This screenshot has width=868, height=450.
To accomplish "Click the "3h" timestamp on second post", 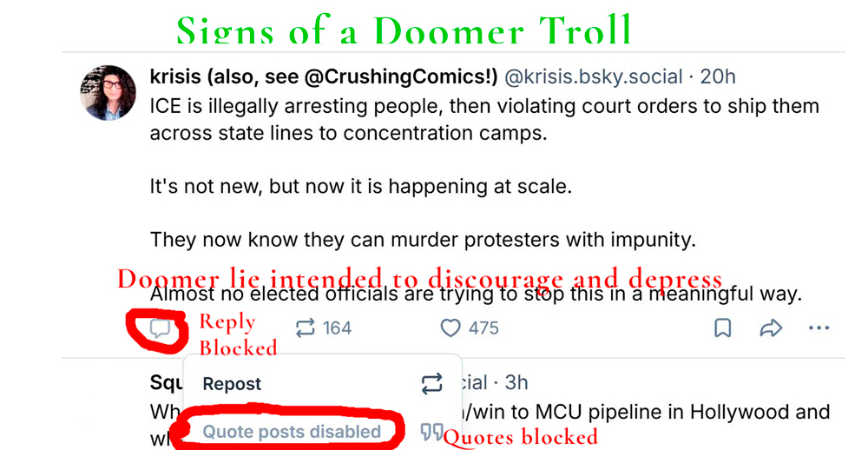I will point(512,383).
